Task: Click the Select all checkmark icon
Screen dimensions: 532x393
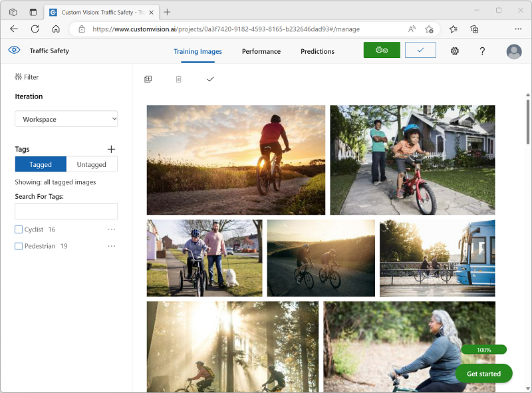Action: click(210, 79)
